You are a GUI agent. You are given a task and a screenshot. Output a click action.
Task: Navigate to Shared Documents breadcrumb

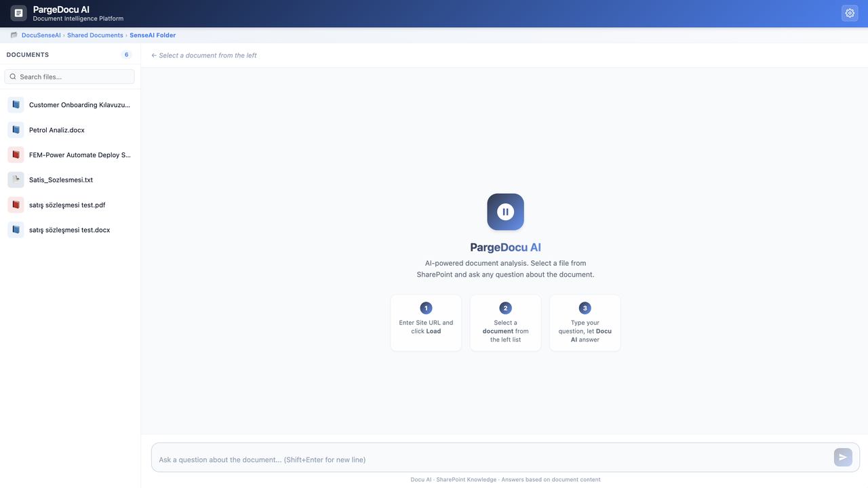point(95,35)
